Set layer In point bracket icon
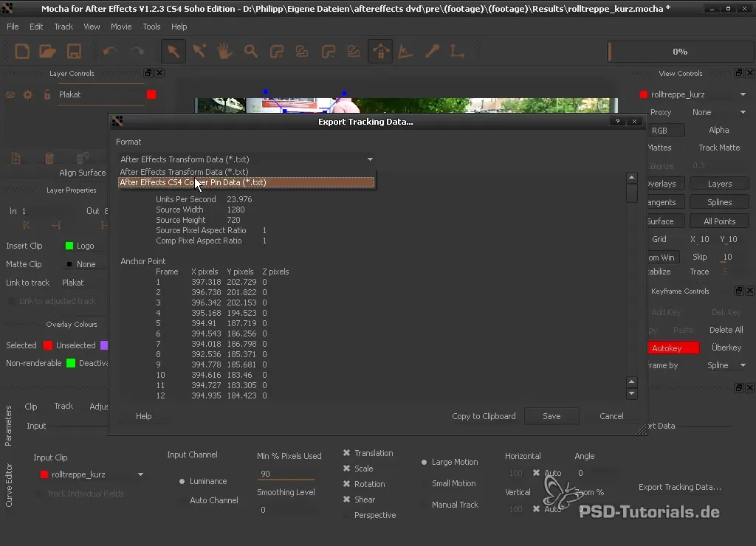The width and height of the screenshot is (756, 546). [x=26, y=225]
